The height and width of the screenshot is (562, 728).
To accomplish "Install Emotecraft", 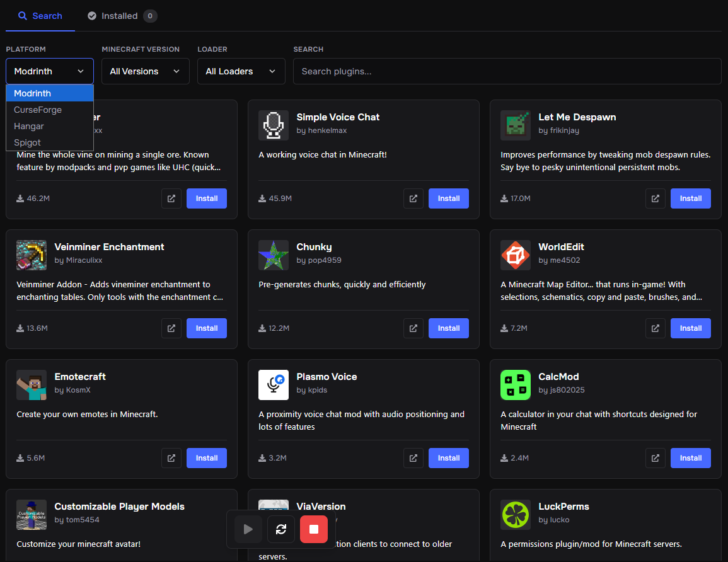I will click(207, 458).
